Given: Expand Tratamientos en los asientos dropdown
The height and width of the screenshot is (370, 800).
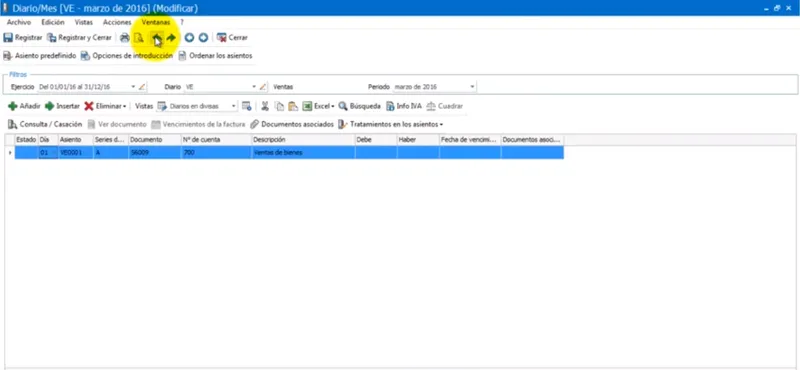Looking at the screenshot, I should coord(441,125).
